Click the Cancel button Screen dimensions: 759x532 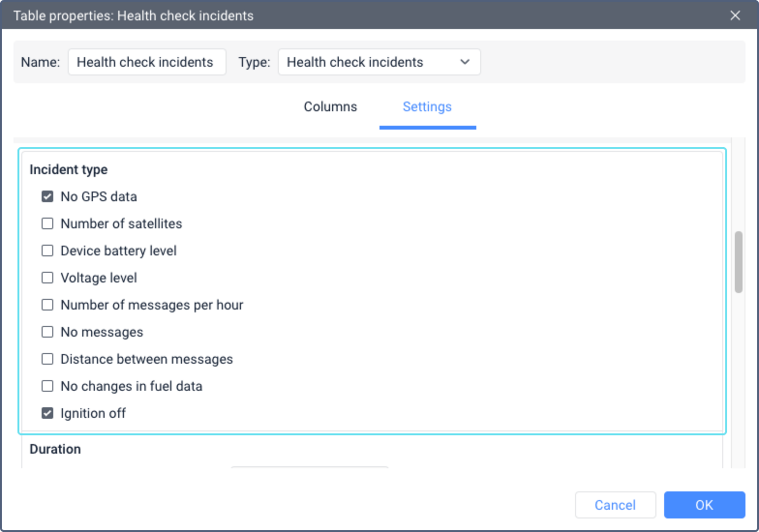click(616, 505)
